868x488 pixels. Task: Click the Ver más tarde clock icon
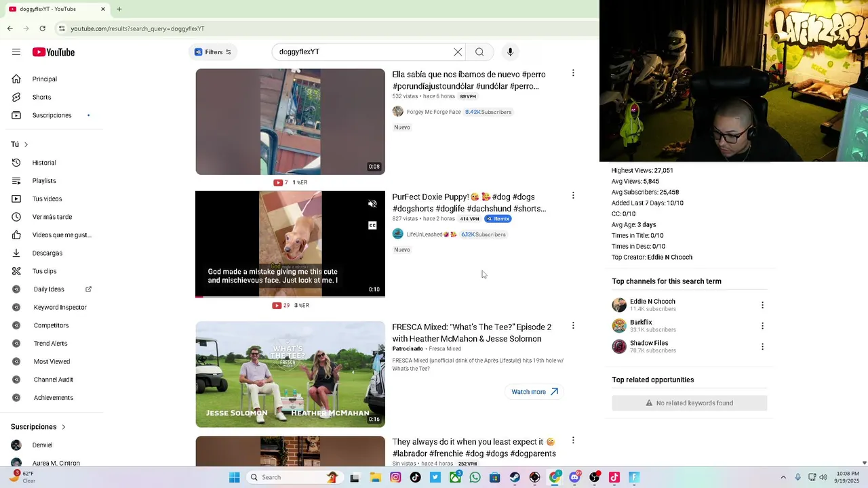pyautogui.click(x=16, y=217)
